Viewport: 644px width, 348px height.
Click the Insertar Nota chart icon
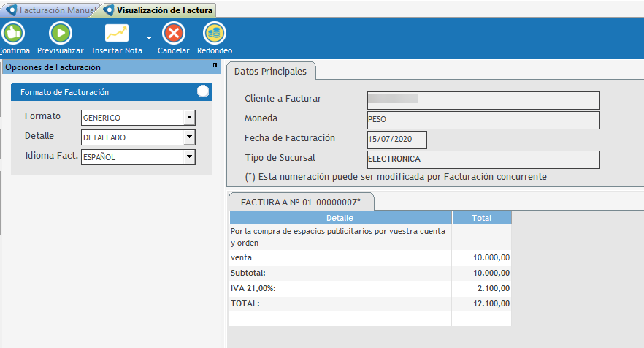117,33
